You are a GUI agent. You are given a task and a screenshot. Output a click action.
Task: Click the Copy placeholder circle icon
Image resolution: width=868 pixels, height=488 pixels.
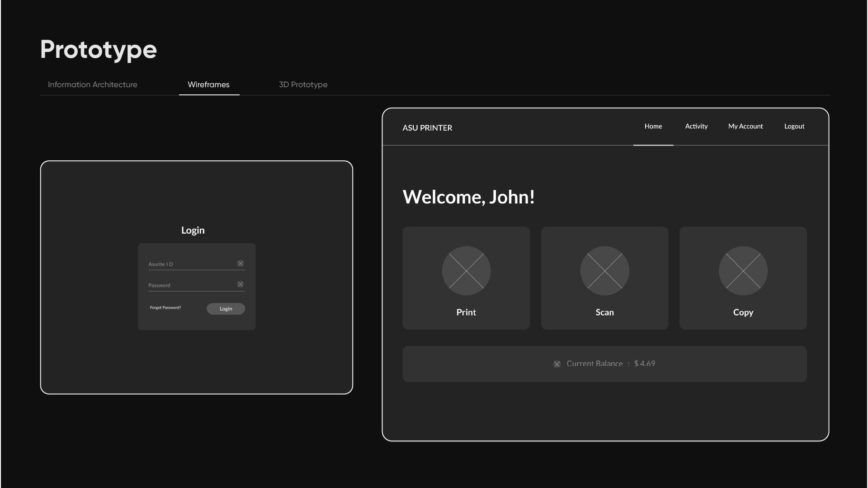[x=743, y=271]
